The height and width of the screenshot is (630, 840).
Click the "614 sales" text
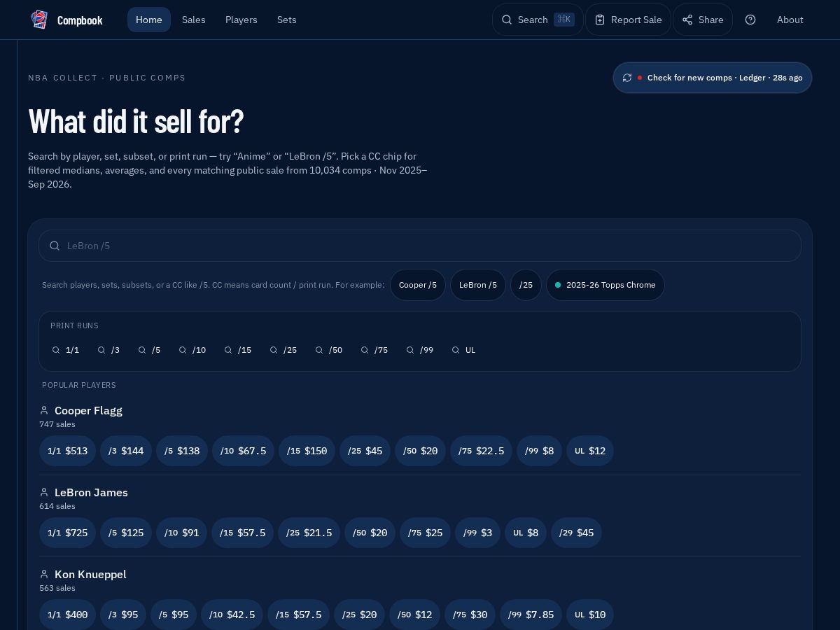pyautogui.click(x=57, y=506)
